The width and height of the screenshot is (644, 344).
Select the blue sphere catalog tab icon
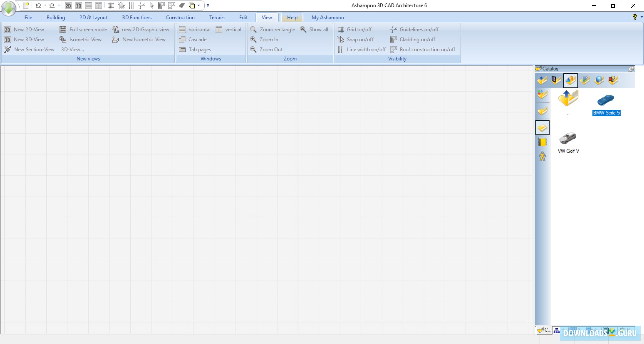(599, 80)
